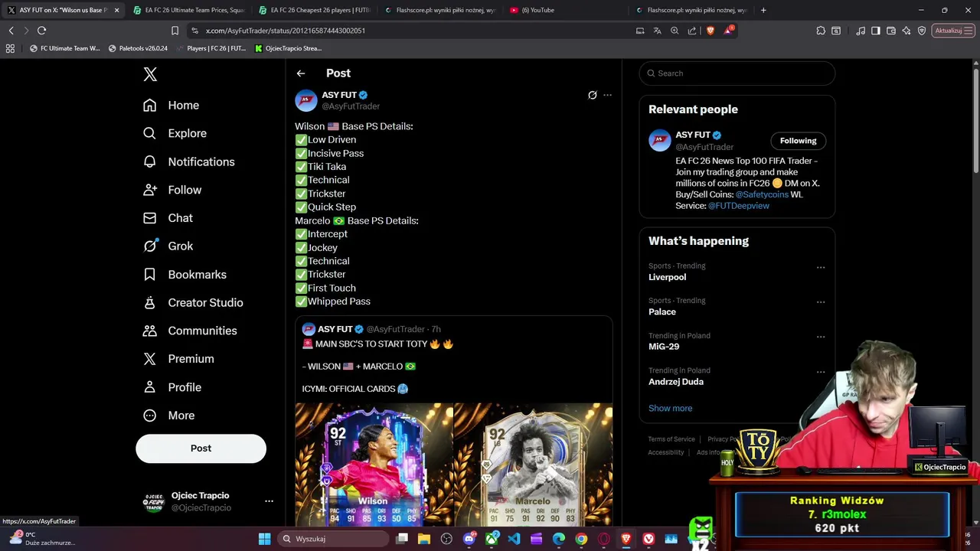Open the Windows Start menu
The image size is (980, 551).
[264, 539]
